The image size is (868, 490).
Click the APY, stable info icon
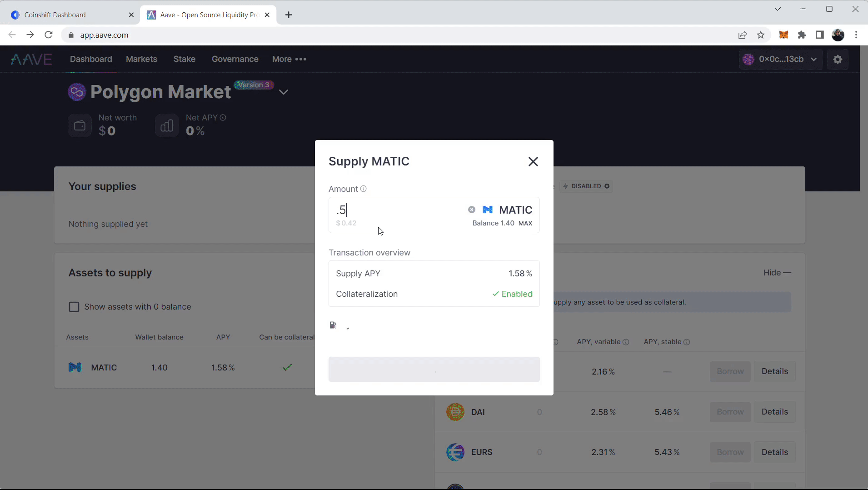point(687,342)
